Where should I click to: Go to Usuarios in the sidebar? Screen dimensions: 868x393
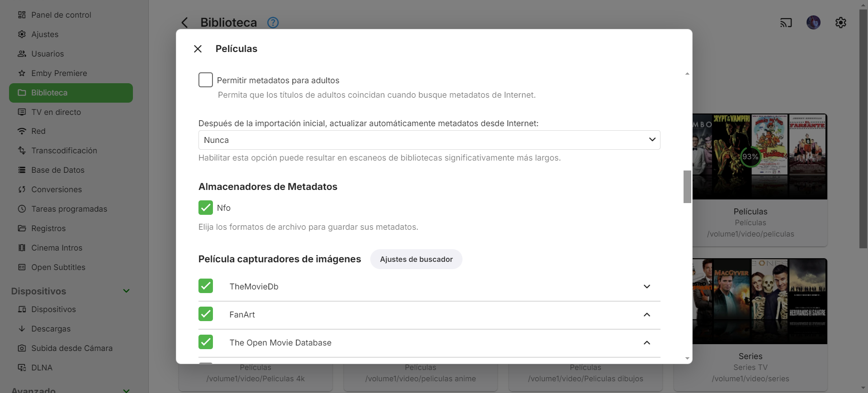pos(47,54)
